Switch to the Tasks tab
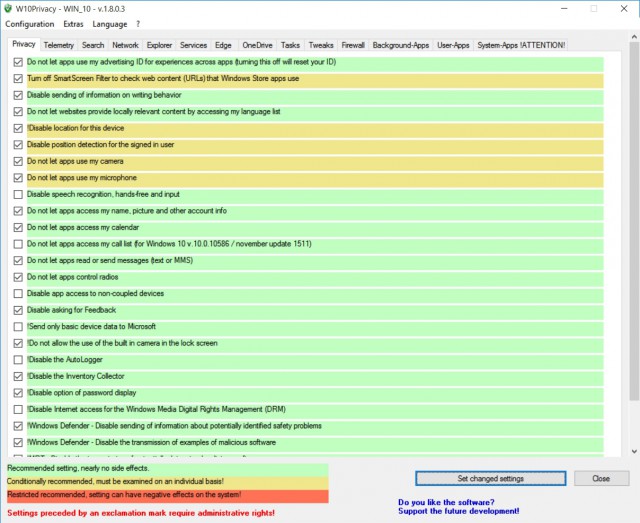The image size is (640, 523). [290, 45]
